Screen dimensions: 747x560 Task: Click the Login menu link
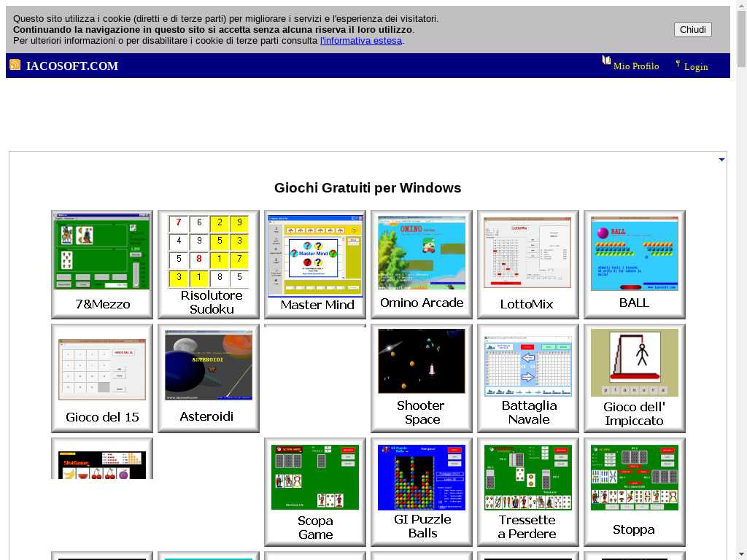click(696, 67)
